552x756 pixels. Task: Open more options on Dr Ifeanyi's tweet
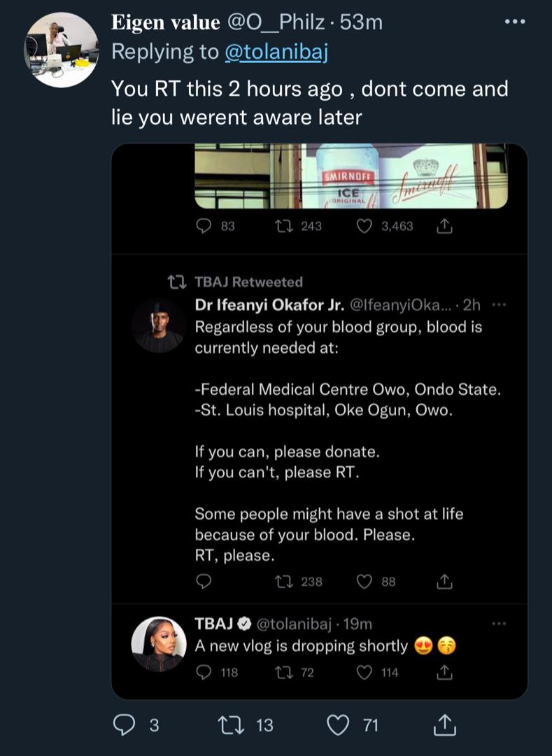pyautogui.click(x=499, y=304)
